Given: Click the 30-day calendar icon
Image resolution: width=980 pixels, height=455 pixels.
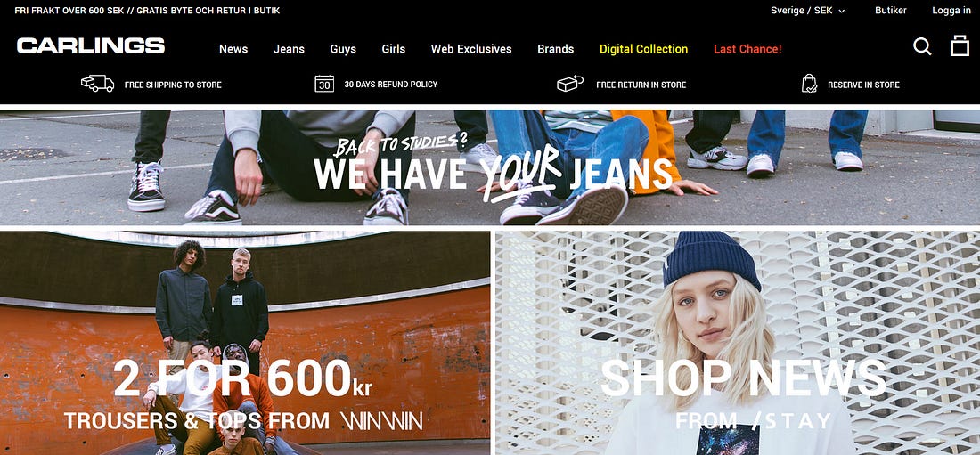Looking at the screenshot, I should (x=324, y=84).
